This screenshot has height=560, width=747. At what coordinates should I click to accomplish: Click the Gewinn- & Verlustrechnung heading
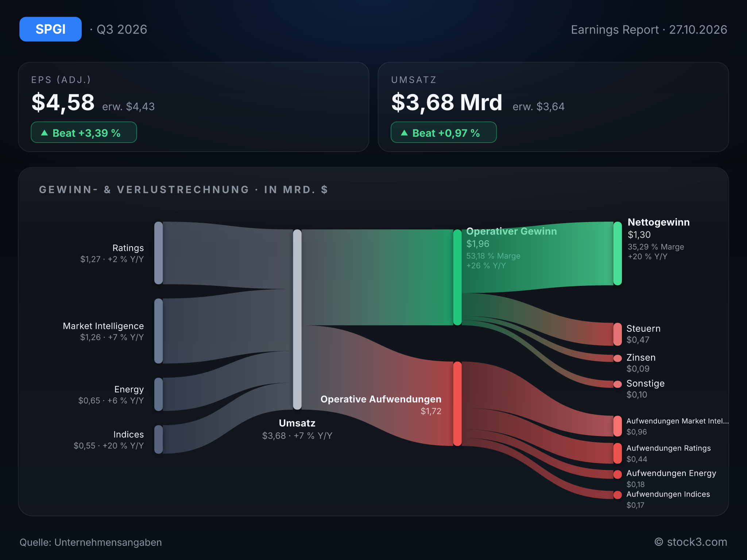coord(183,190)
